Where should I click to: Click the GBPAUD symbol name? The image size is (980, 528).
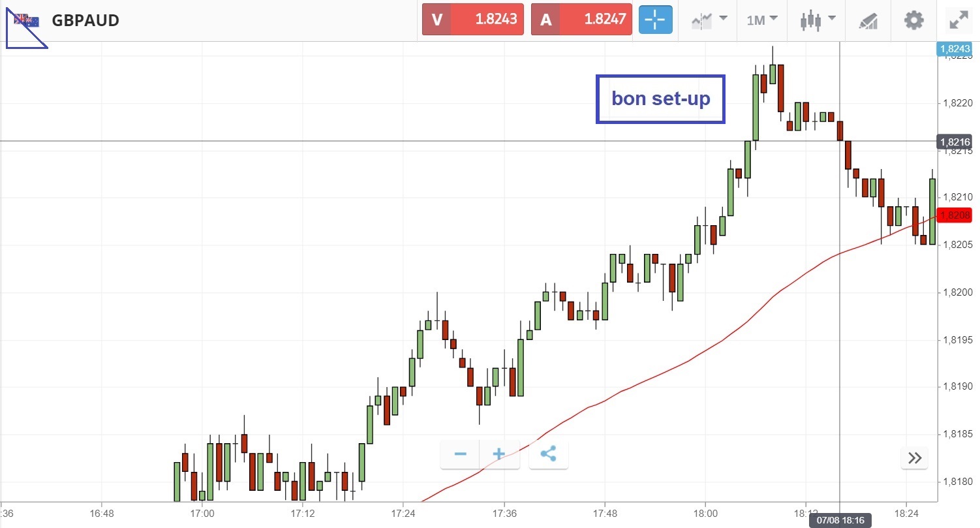click(85, 20)
